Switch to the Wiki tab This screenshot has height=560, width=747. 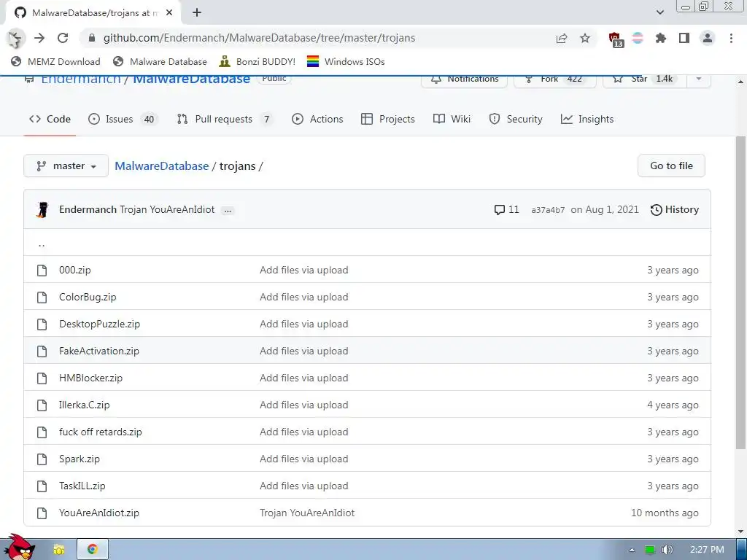point(452,119)
